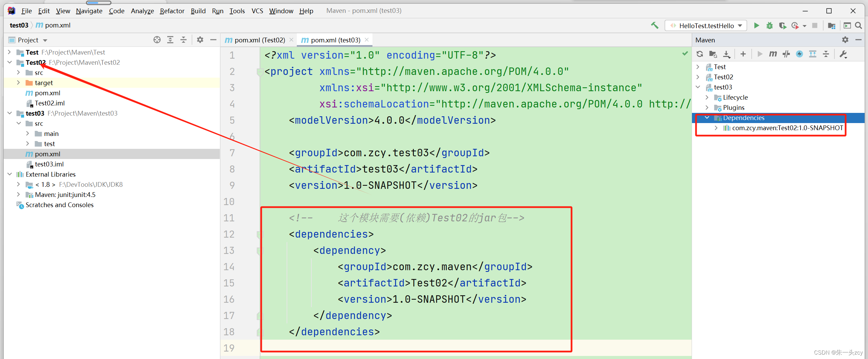Run with Coverage shield icon
Screen dimensions: 868x359
(x=782, y=25)
